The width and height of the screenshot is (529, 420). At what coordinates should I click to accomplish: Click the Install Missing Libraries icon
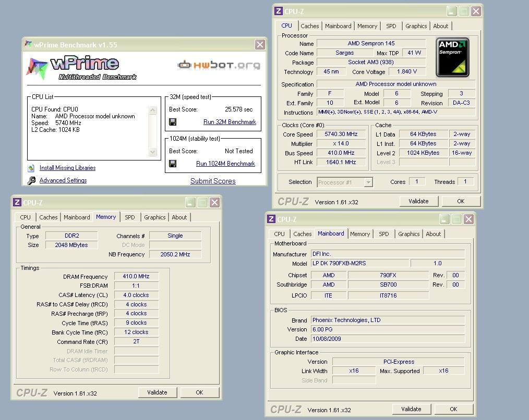point(31,168)
